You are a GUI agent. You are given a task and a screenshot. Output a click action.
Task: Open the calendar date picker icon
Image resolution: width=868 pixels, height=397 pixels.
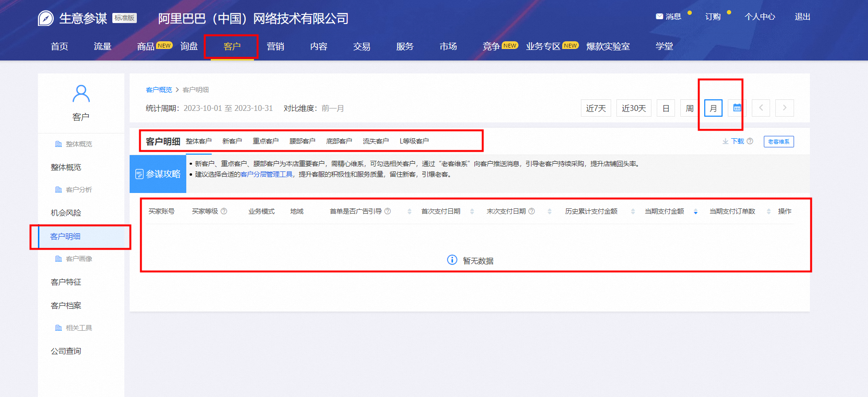tap(737, 108)
